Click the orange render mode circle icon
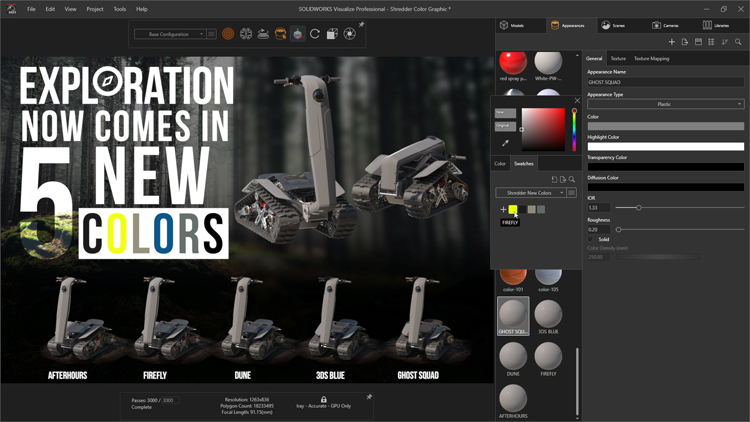The image size is (750, 422). pyautogui.click(x=228, y=34)
